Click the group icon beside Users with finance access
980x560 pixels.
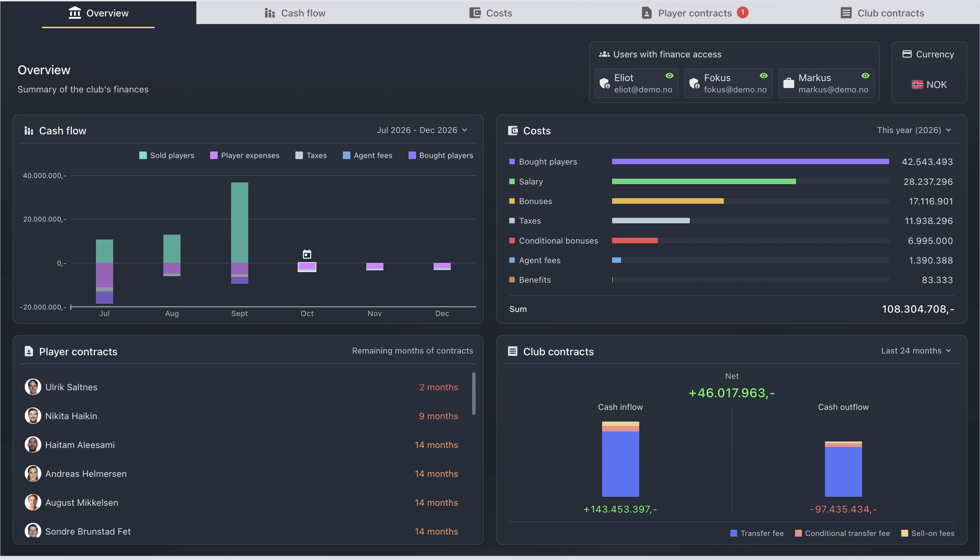604,54
